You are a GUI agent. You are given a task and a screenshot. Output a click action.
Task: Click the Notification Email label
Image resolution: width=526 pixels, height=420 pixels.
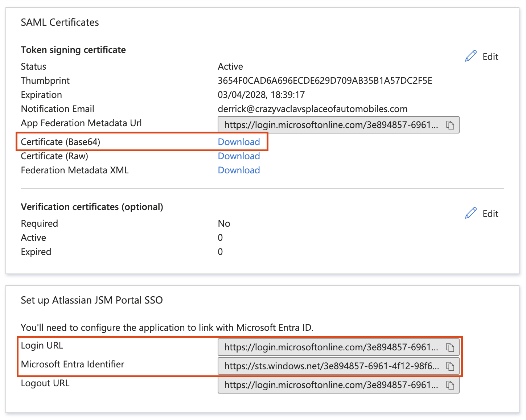(x=57, y=109)
